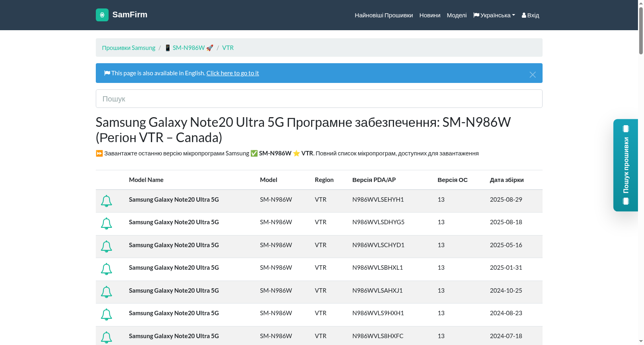Click bell icon for N986WVLSCHYD1 row

(106, 246)
